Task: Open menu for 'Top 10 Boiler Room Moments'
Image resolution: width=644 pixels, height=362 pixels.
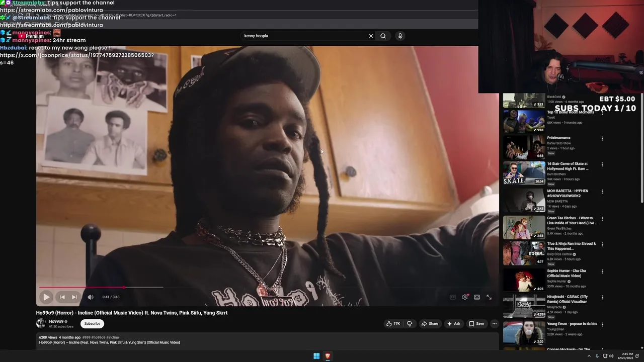Action: tap(602, 113)
